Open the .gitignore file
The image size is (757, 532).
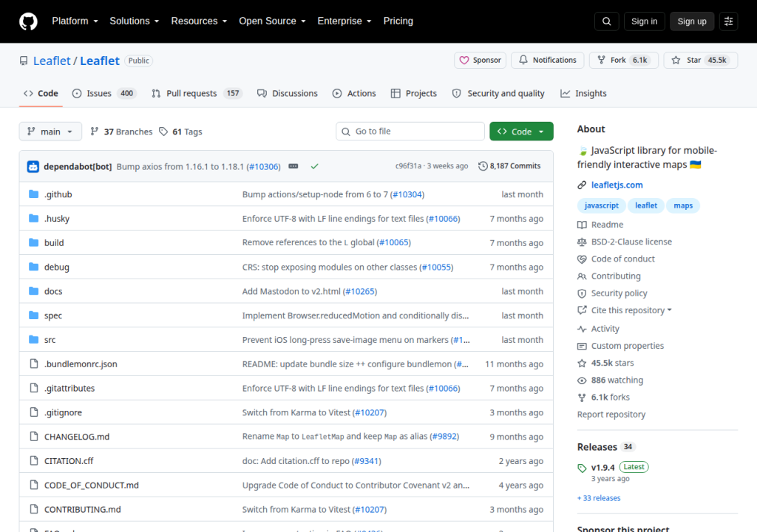[x=64, y=412]
